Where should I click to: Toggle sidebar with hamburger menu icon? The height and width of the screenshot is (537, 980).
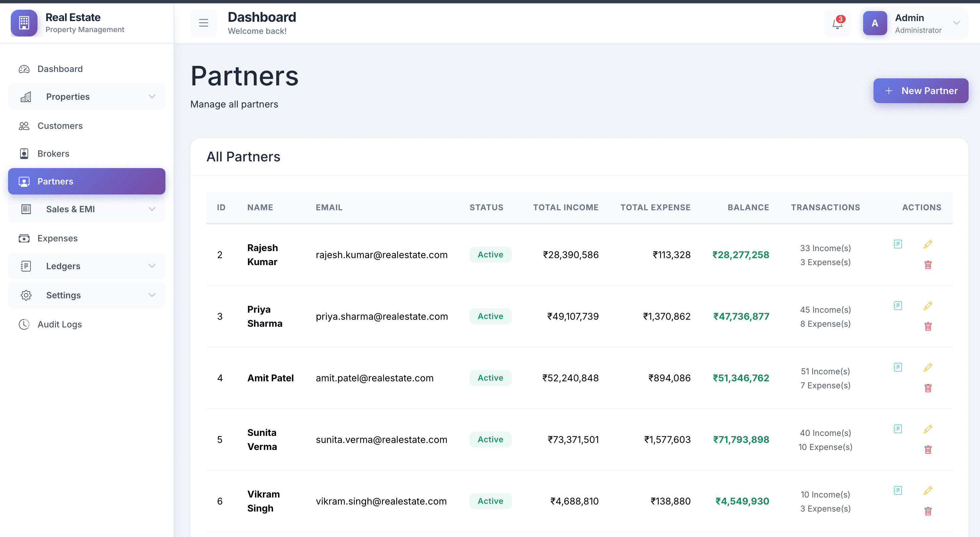204,23
